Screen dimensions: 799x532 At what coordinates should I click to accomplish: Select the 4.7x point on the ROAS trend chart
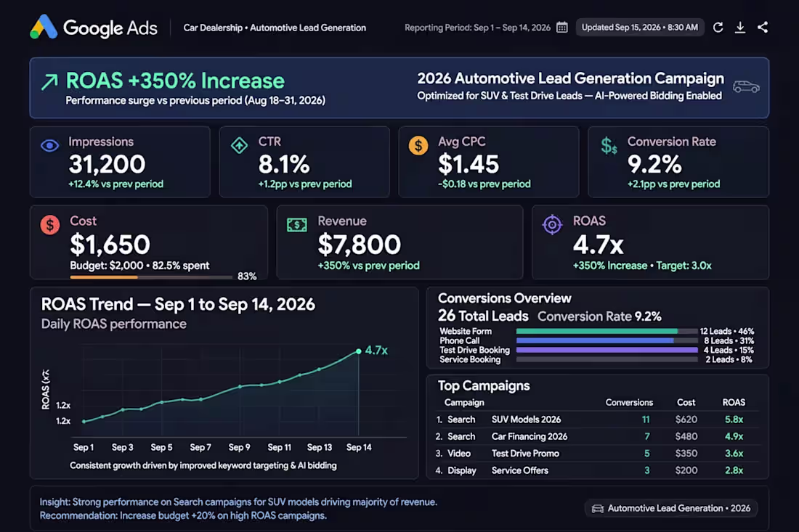pyautogui.click(x=359, y=351)
